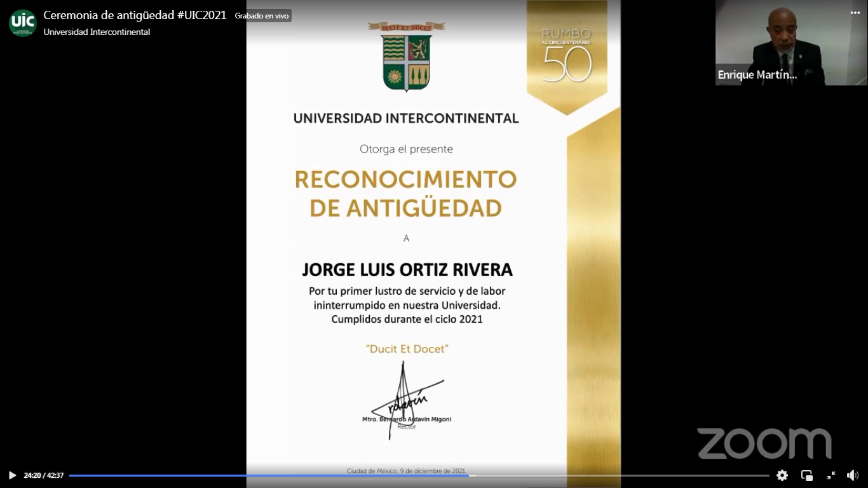Click the Grabado en vivo badge

[x=262, y=16]
